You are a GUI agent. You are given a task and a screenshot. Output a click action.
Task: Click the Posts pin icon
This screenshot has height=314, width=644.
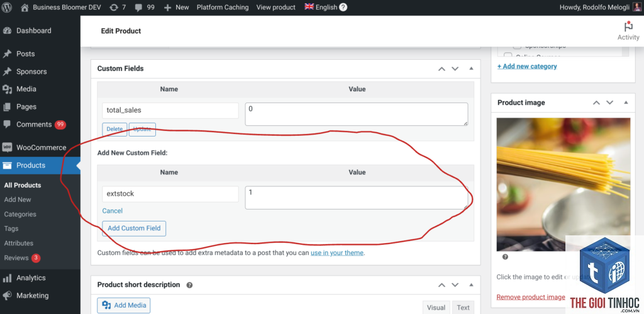pos(7,54)
